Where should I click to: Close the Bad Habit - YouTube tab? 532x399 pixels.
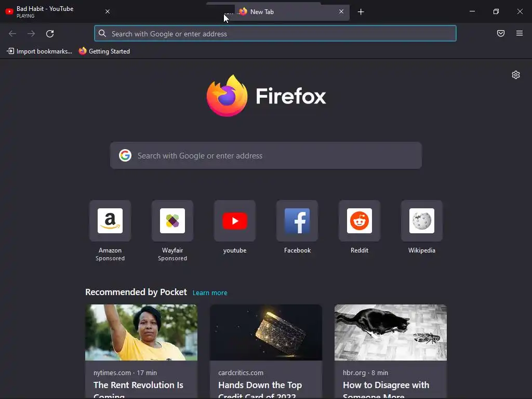108,11
